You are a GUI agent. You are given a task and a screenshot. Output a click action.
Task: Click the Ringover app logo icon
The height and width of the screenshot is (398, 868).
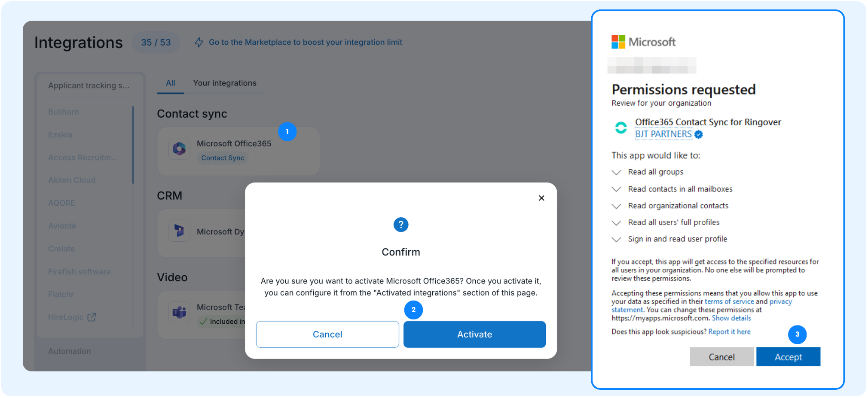[x=621, y=128]
